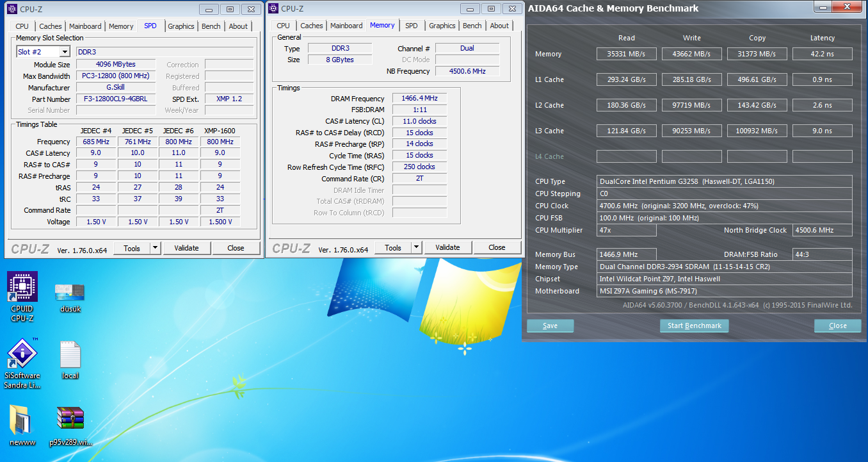Click the AIDA64 CPU Type Pentium G3258 row
Image resolution: width=868 pixels, height=462 pixels.
(x=725, y=181)
